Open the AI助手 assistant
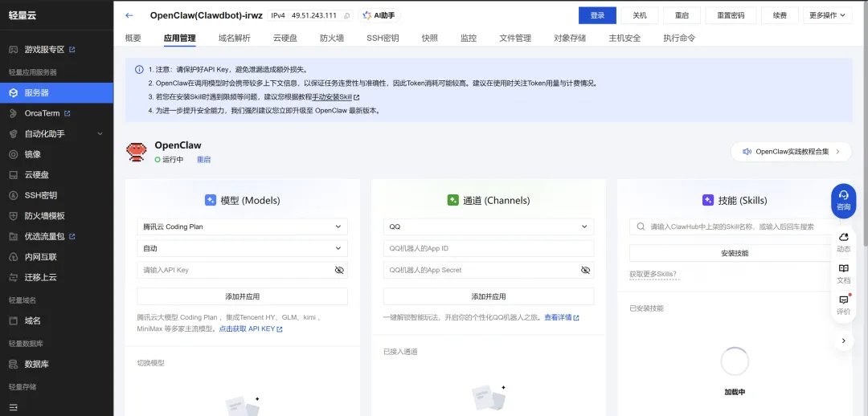 (x=379, y=15)
